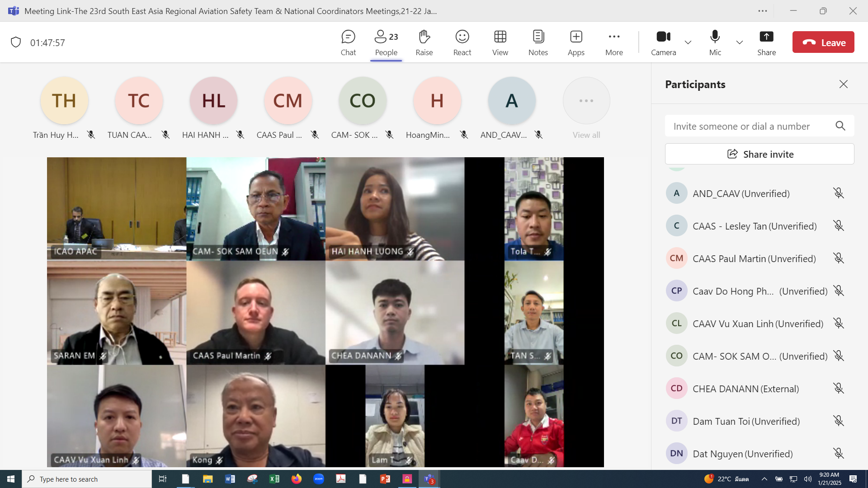Expand the Mic options chevron
The image size is (868, 488).
pyautogui.click(x=740, y=42)
